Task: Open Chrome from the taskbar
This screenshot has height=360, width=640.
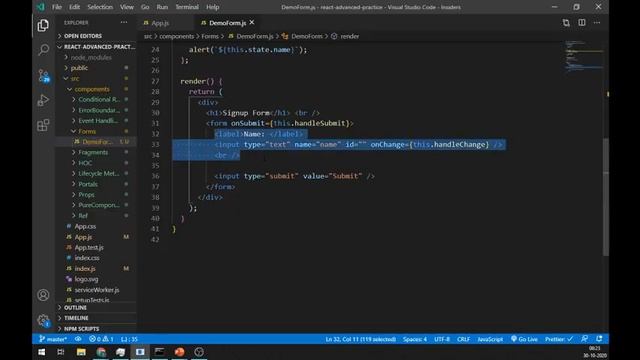Action: click(x=101, y=352)
